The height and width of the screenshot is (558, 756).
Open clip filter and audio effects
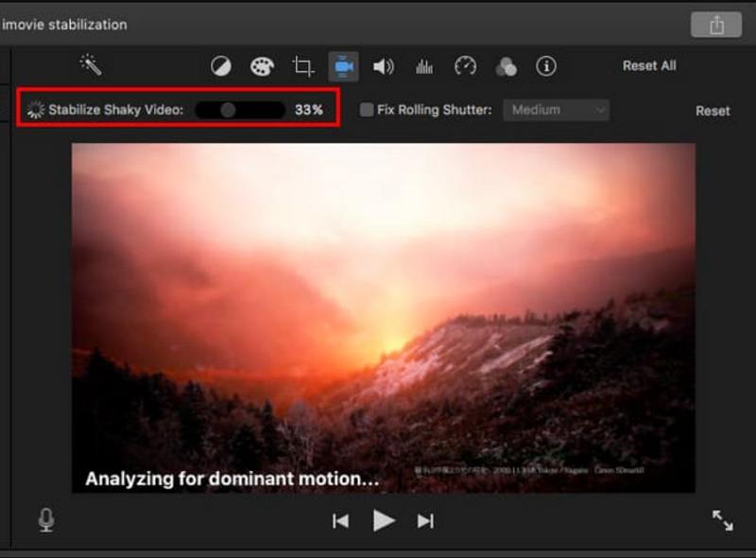[507, 66]
